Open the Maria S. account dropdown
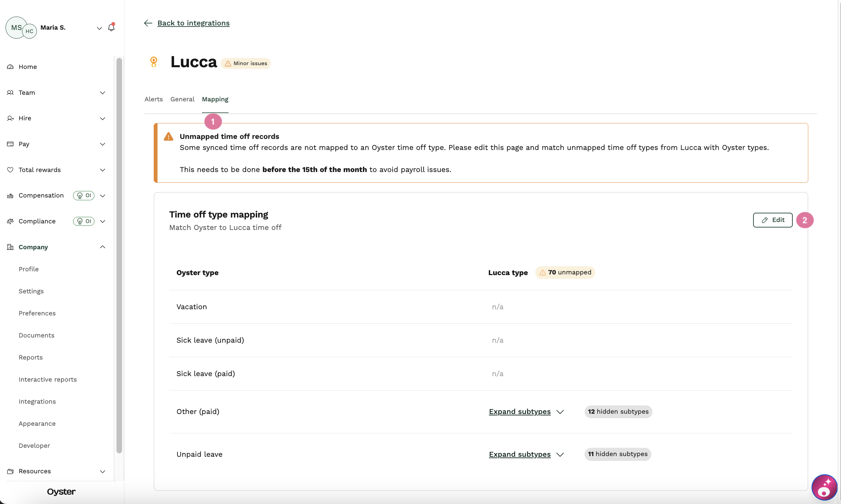 (x=99, y=28)
